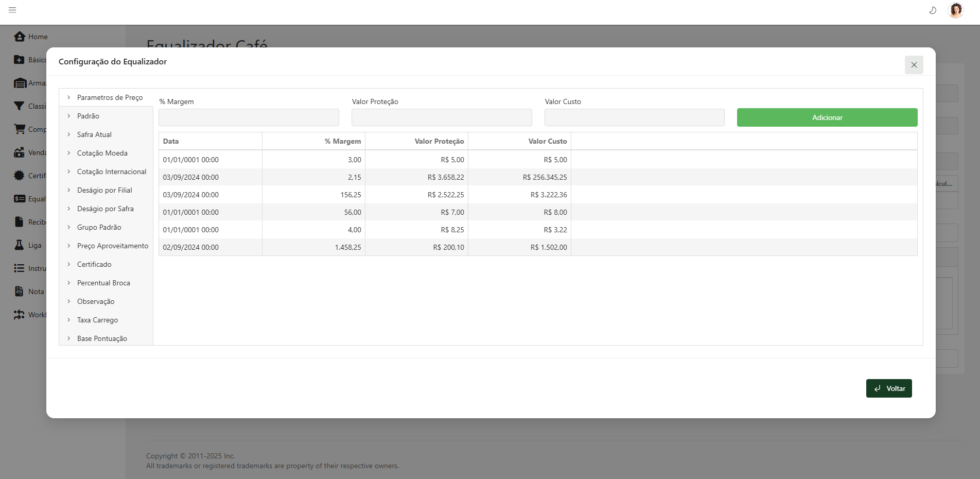Expand the Parametros de Preço chevron
Image resolution: width=980 pixels, height=479 pixels.
(68, 97)
